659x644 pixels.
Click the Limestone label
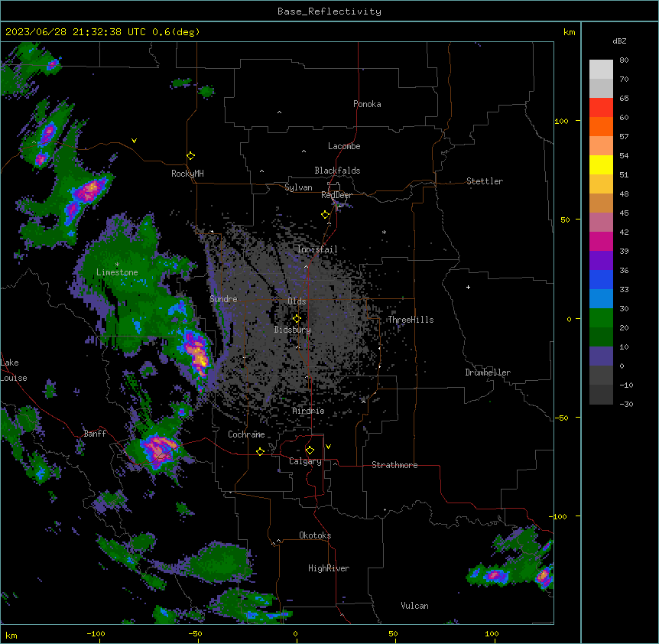click(117, 272)
